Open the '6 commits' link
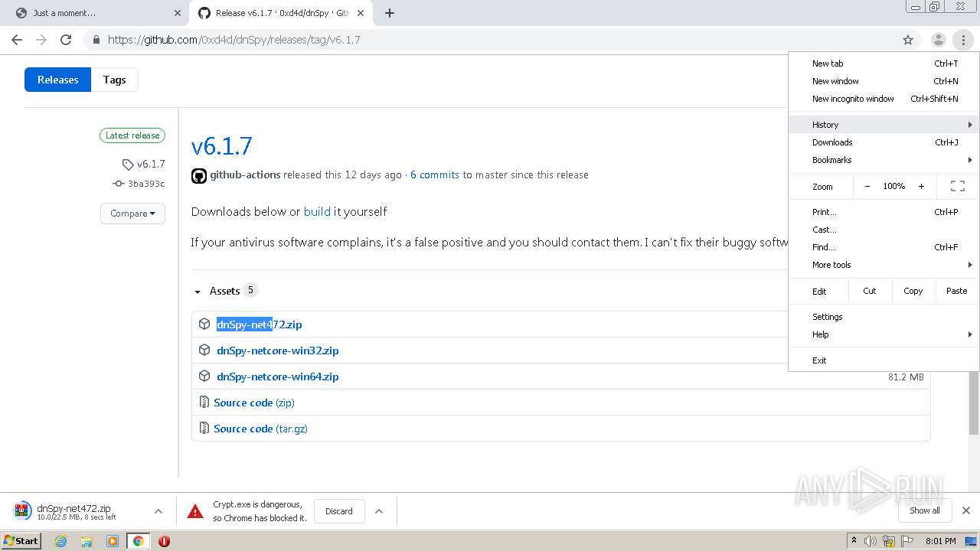The image size is (980, 551). click(x=434, y=175)
